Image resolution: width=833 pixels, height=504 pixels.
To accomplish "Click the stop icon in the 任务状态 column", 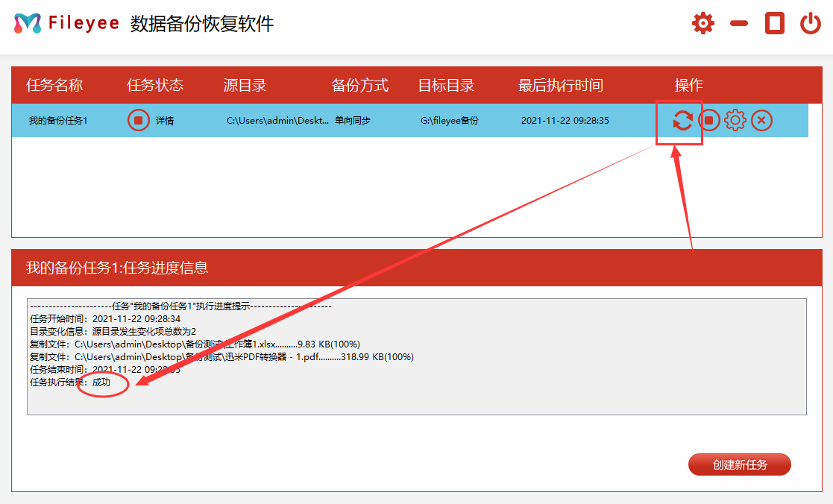I will (138, 120).
